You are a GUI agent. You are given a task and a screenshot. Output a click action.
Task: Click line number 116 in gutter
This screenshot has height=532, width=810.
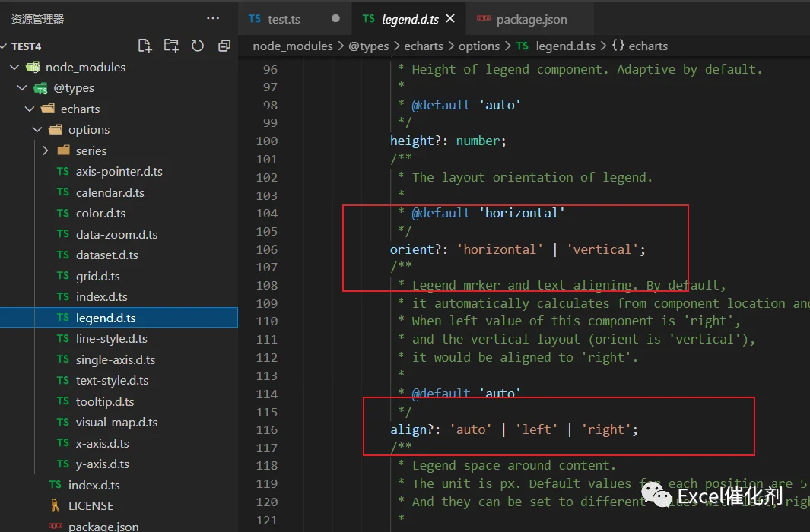pos(266,430)
